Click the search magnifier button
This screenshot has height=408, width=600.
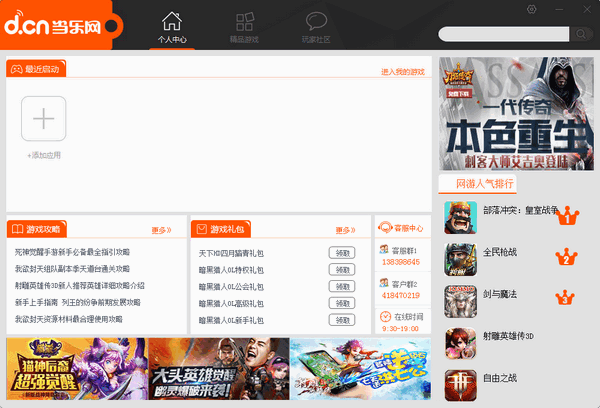point(581,34)
